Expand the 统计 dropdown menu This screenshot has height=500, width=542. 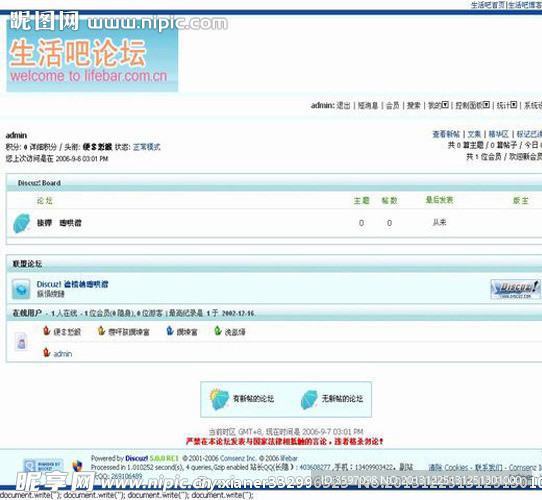[x=506, y=105]
